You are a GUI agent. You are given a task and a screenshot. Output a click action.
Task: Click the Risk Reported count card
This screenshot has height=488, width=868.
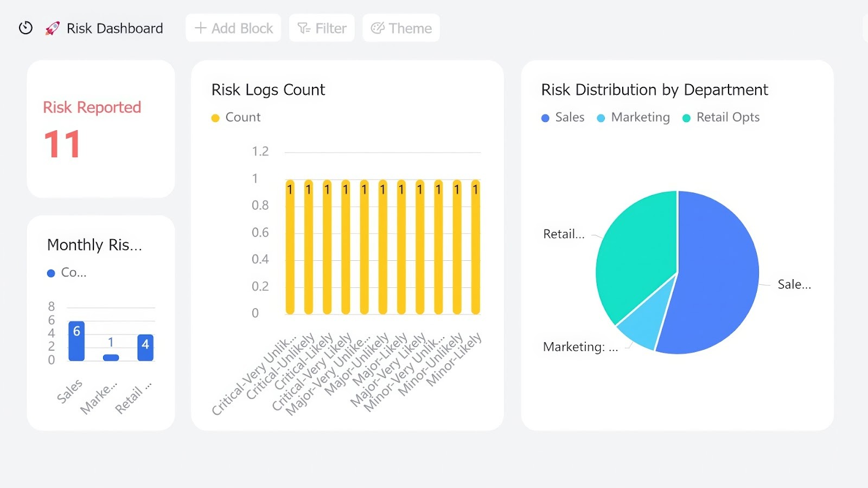[x=100, y=129]
